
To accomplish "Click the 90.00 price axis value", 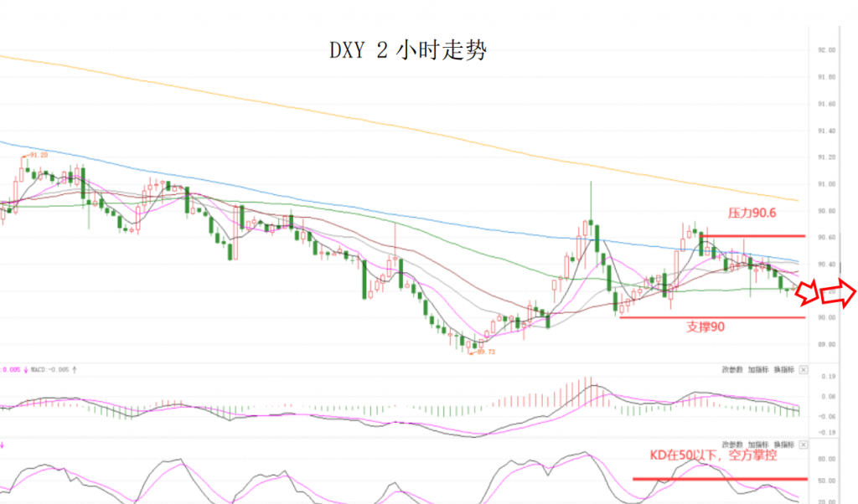I will click(x=827, y=317).
